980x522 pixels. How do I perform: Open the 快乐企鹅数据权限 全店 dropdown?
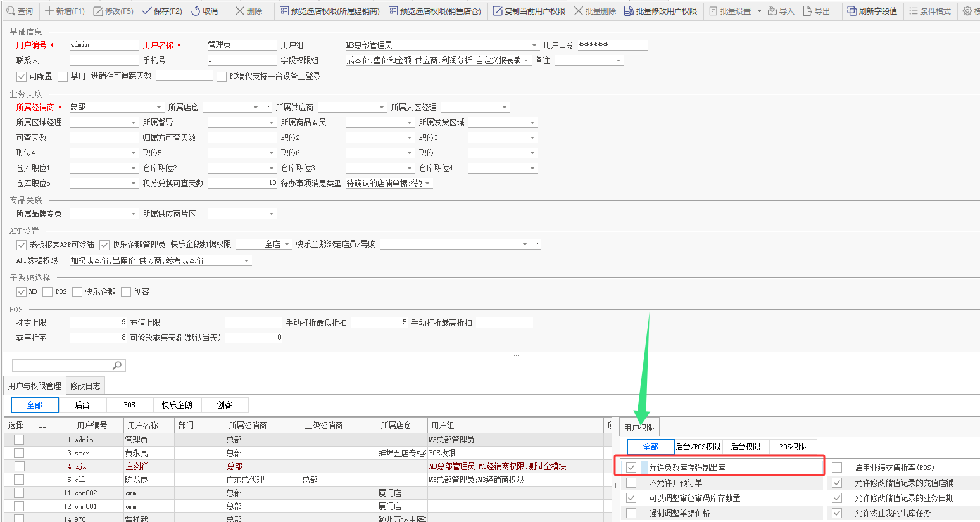coord(287,245)
